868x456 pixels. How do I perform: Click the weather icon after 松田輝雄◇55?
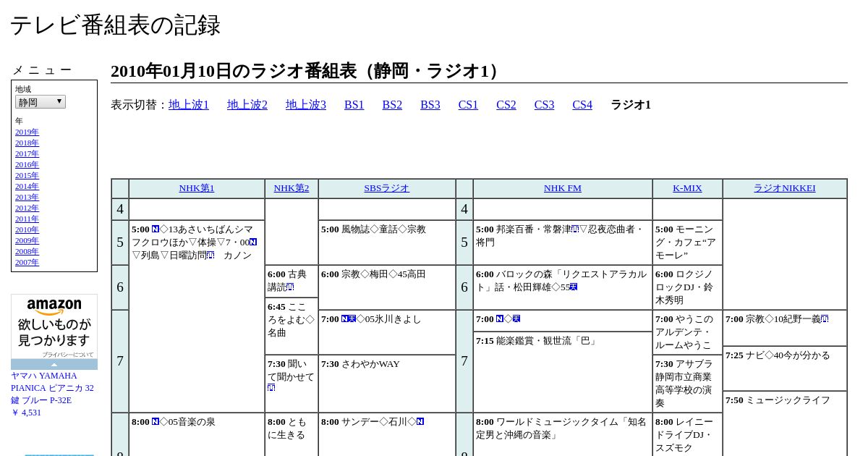click(574, 287)
